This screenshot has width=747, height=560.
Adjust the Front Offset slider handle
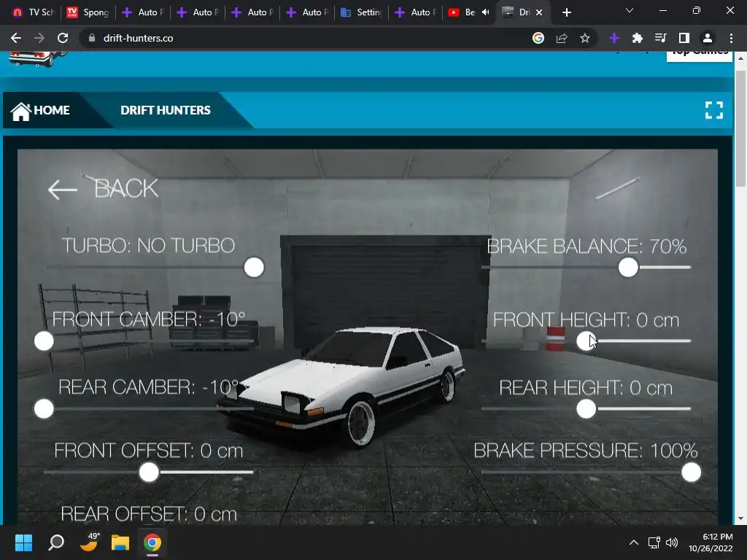(x=149, y=472)
